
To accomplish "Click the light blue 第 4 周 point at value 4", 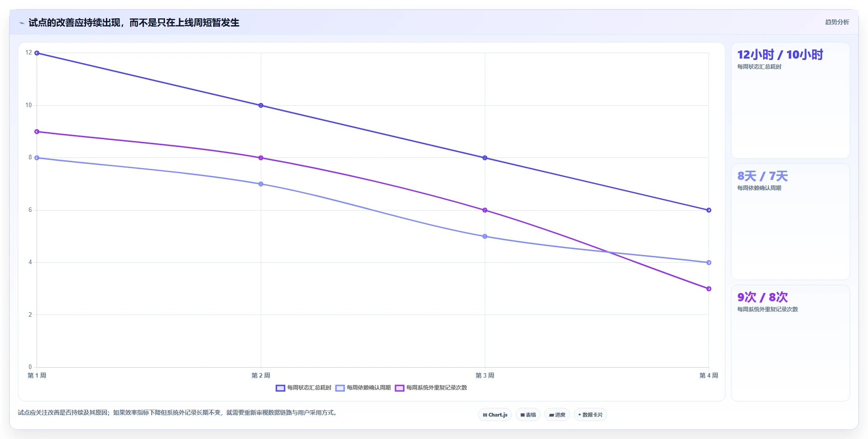I will (709, 263).
